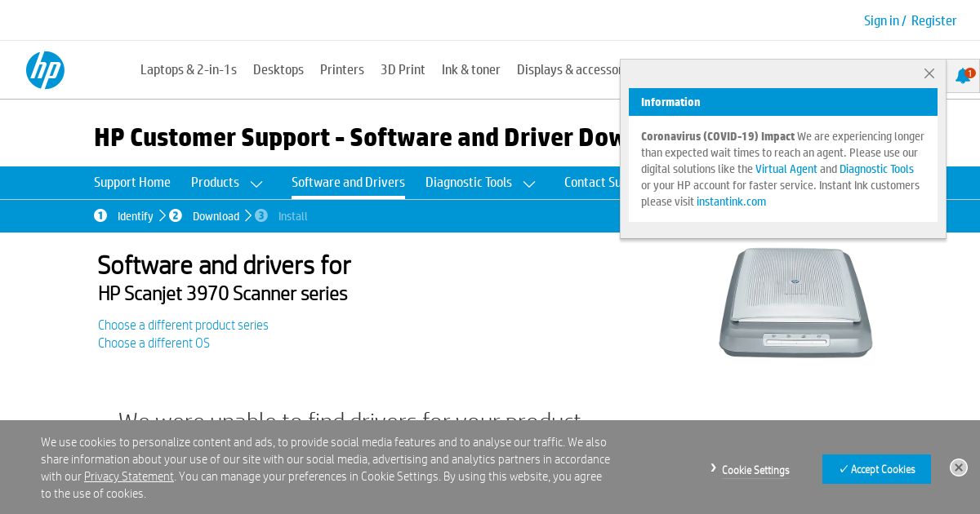This screenshot has width=980, height=514.
Task: Close the Information popup with X
Action: tap(929, 73)
